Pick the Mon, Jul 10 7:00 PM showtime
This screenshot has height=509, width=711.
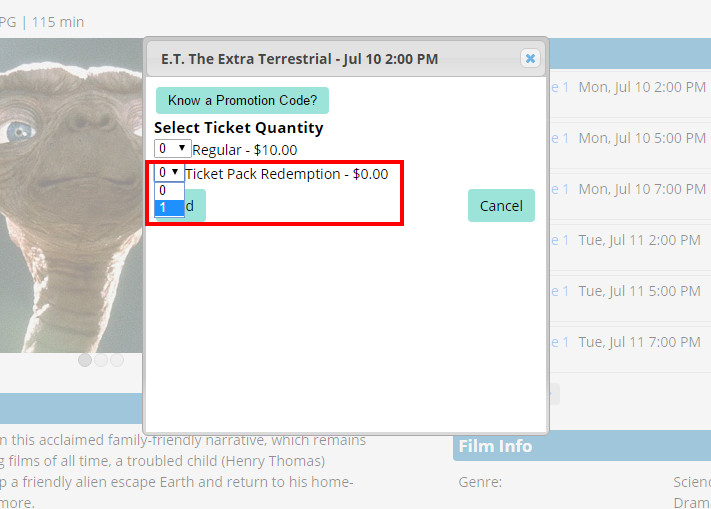[641, 189]
